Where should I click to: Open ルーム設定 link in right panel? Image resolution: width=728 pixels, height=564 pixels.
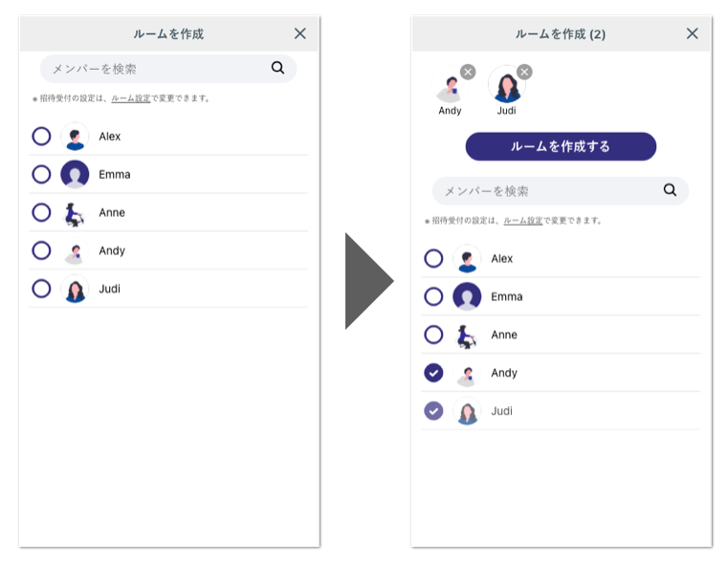[x=523, y=221]
